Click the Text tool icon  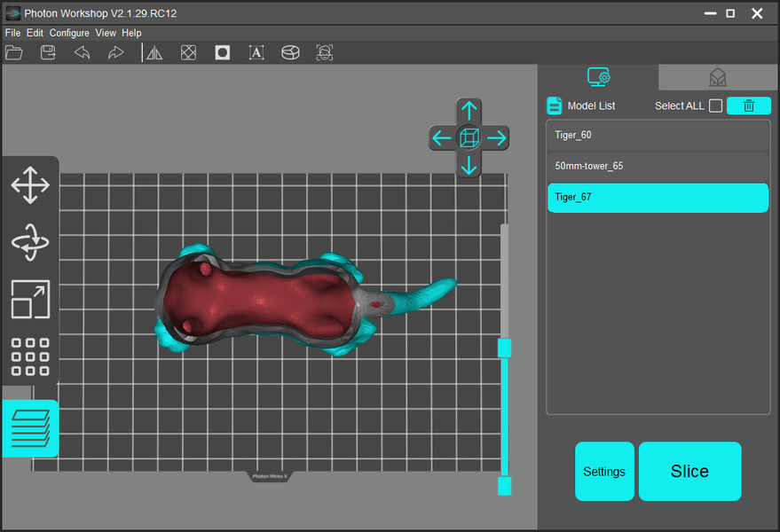point(256,52)
